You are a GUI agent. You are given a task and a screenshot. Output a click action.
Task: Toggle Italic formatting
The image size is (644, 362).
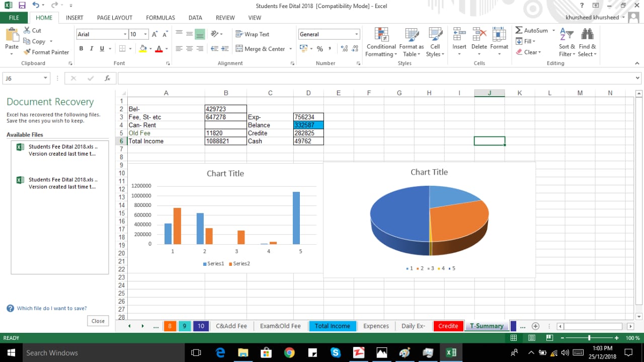pos(92,49)
